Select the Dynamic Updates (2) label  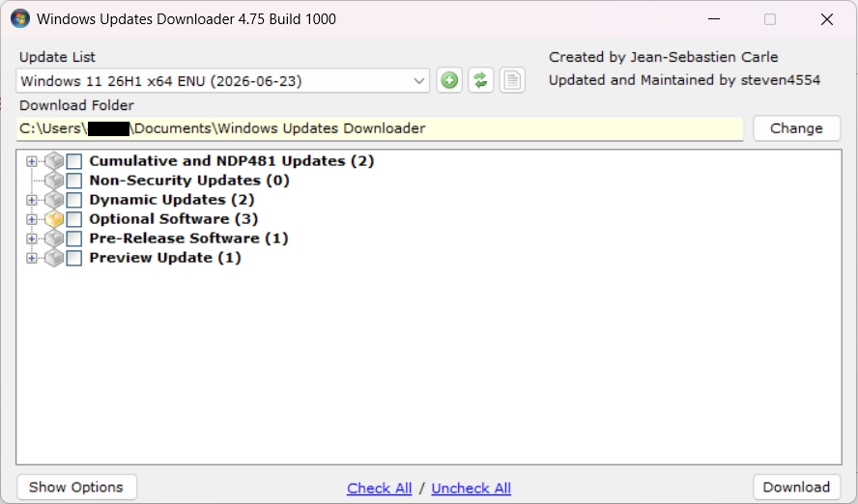[172, 200]
